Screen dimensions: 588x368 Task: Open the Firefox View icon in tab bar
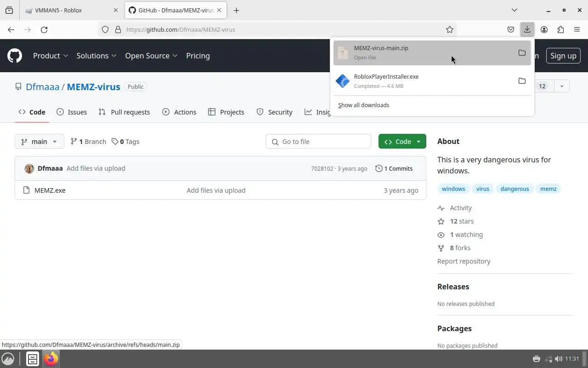pyautogui.click(x=9, y=10)
